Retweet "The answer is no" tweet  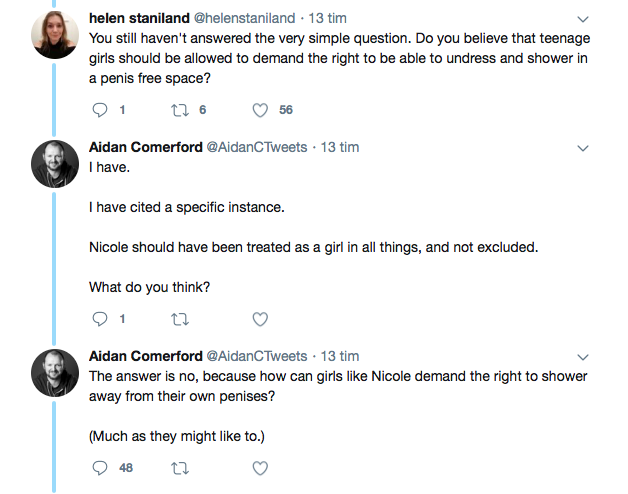click(179, 467)
